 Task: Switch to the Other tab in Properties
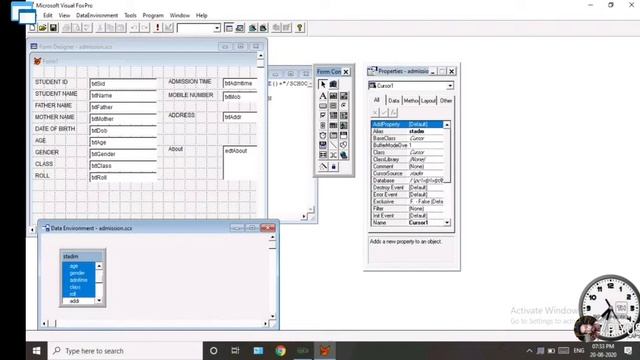pos(446,100)
